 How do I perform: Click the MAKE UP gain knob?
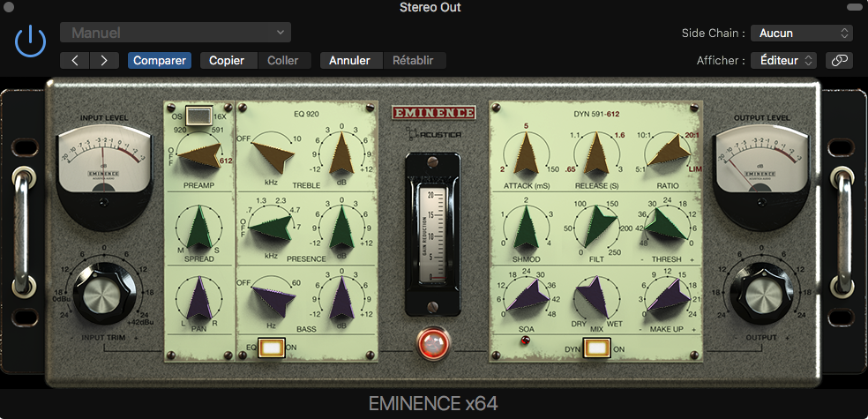(x=669, y=296)
